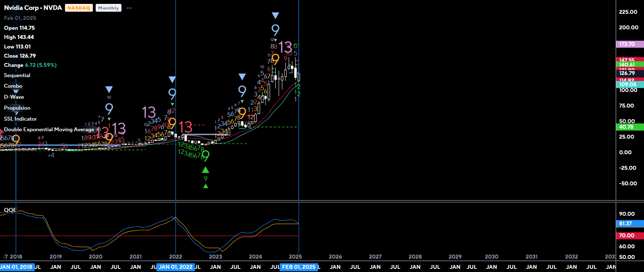644x272 pixels.
Task: Click the QQE indicator pane label
Action: coord(10,210)
